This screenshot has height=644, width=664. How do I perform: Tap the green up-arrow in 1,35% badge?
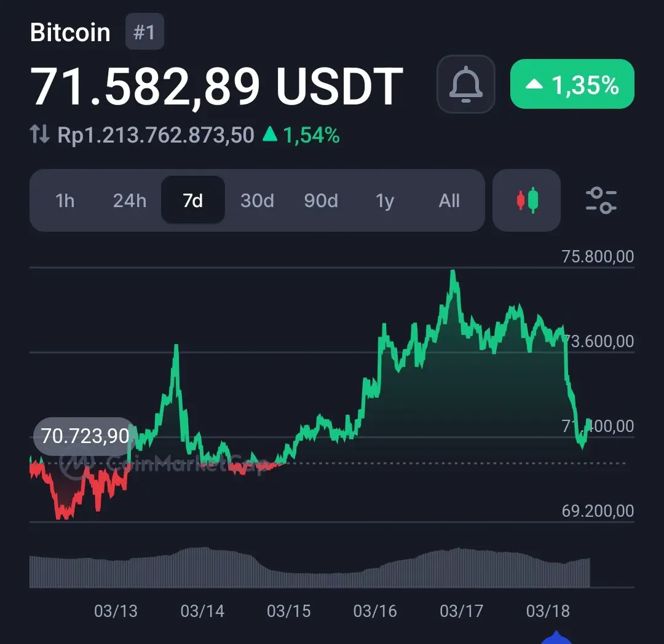click(x=534, y=84)
